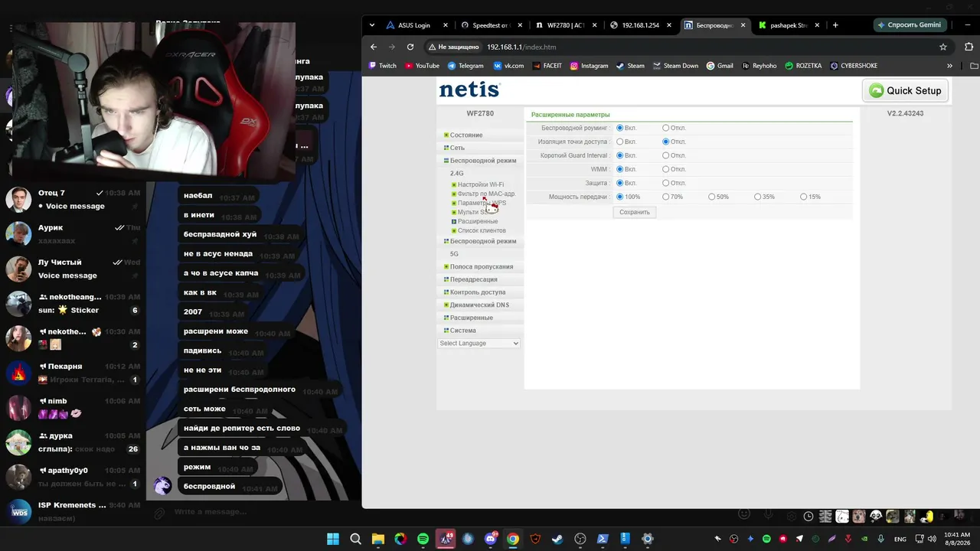Viewport: 980px width, 551px height.
Task: Reload the router page in Chrome
Action: pos(410,47)
